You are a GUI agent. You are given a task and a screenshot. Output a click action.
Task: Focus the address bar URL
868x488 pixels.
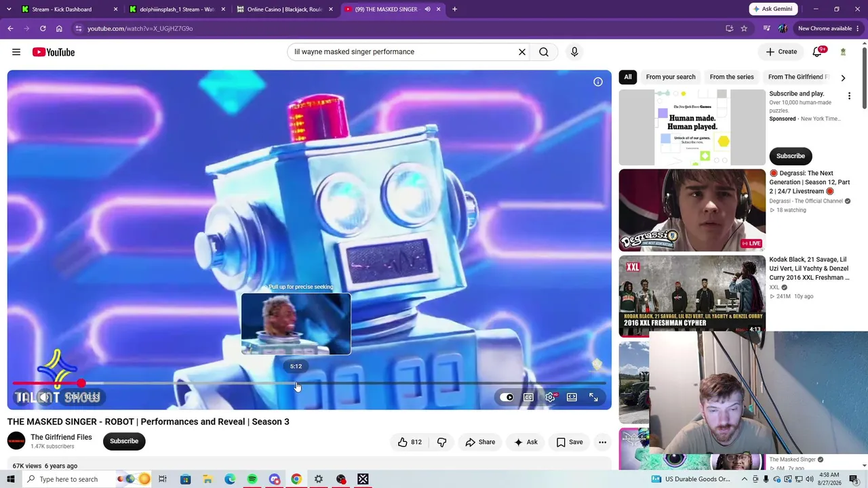[140, 28]
